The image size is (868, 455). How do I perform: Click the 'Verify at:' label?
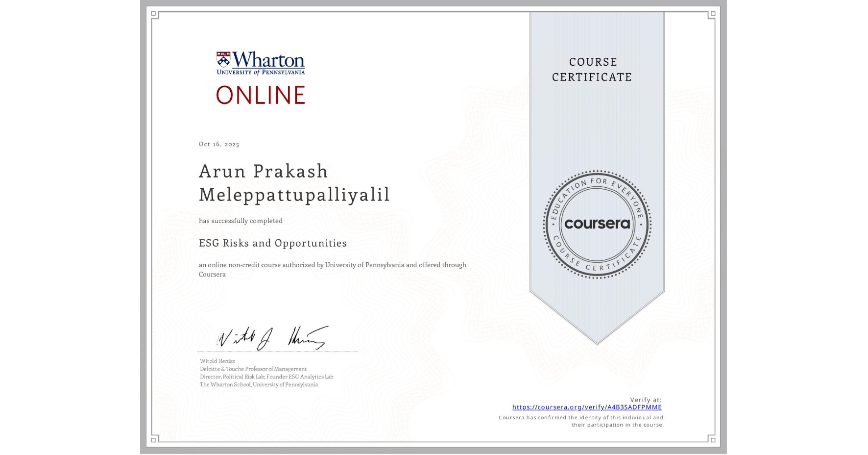[x=646, y=400]
